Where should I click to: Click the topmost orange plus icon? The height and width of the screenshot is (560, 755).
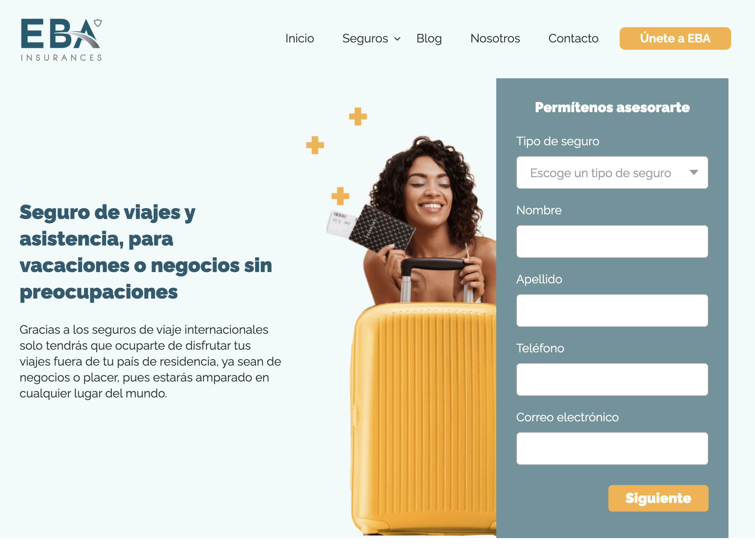pos(358,116)
